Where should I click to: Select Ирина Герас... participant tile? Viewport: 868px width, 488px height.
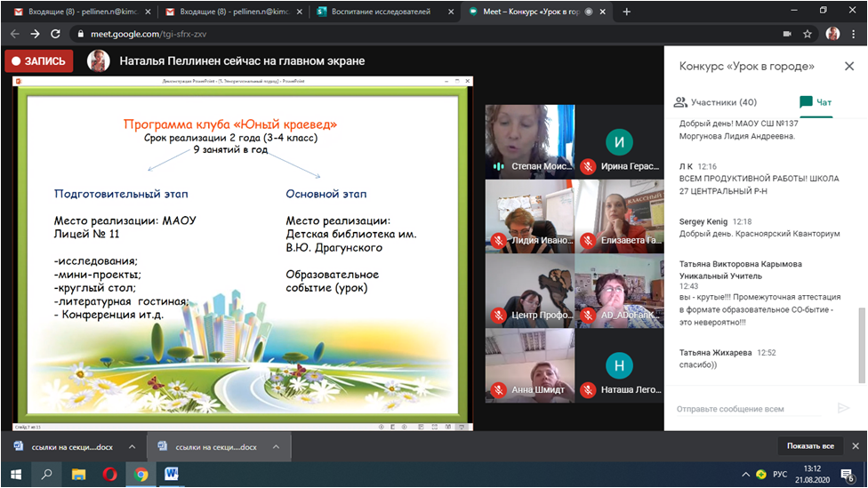[x=620, y=141]
